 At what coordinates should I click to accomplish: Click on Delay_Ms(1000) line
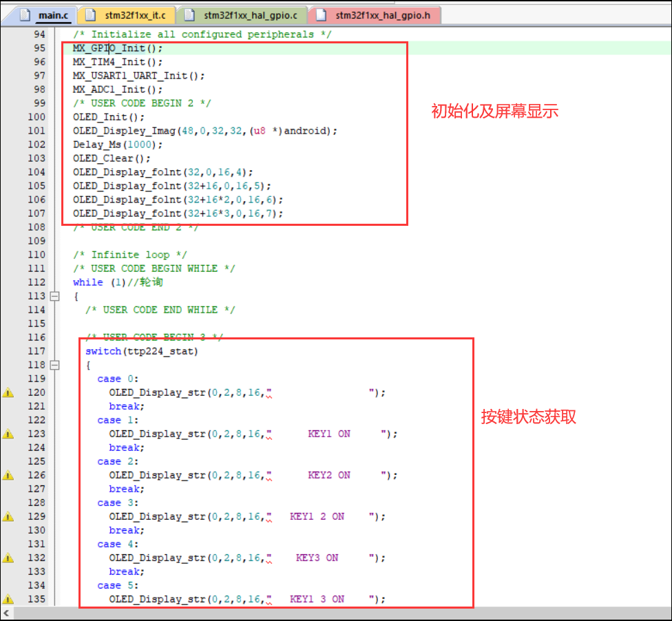coord(118,145)
